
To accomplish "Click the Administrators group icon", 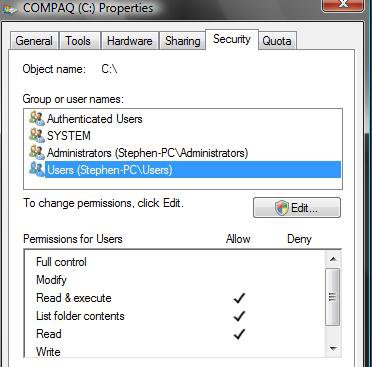I will tap(37, 152).
